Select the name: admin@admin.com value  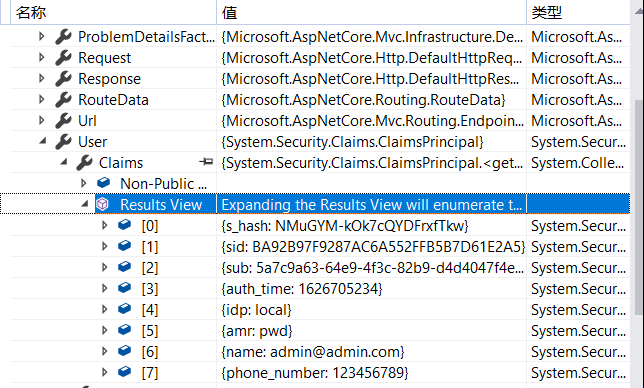(x=313, y=351)
